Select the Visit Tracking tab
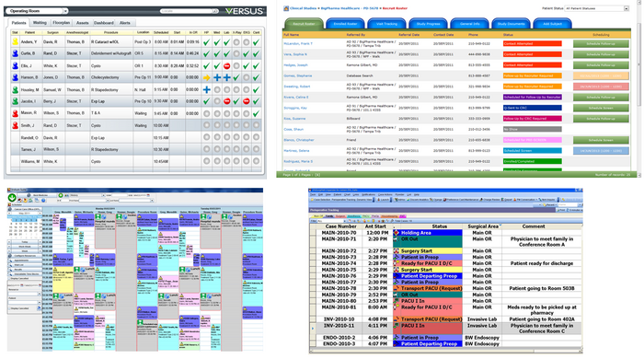Screen dimensions: 644x359 (x=387, y=24)
